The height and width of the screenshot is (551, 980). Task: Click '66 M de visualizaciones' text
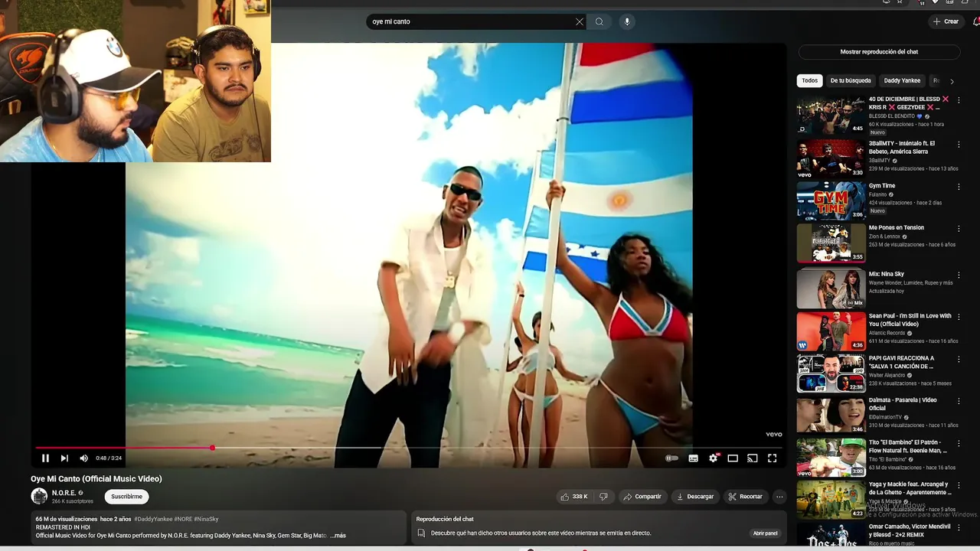pos(67,519)
